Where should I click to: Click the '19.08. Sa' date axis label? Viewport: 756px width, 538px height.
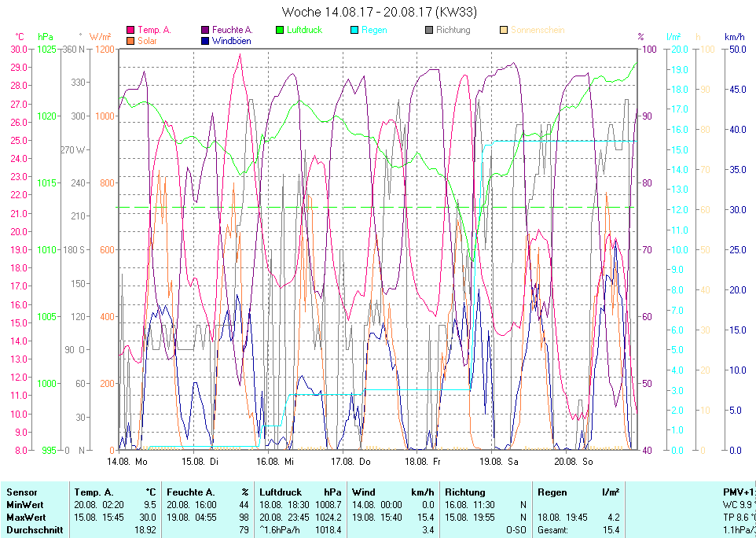click(498, 462)
